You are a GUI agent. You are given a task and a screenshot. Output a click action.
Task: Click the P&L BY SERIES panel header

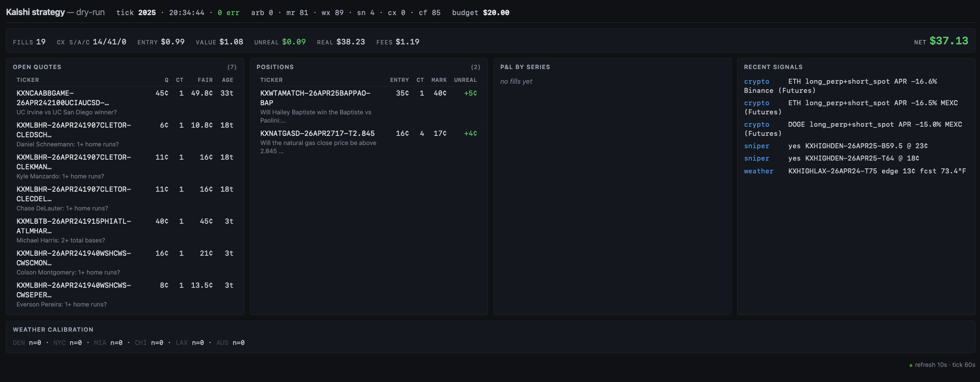click(x=525, y=67)
